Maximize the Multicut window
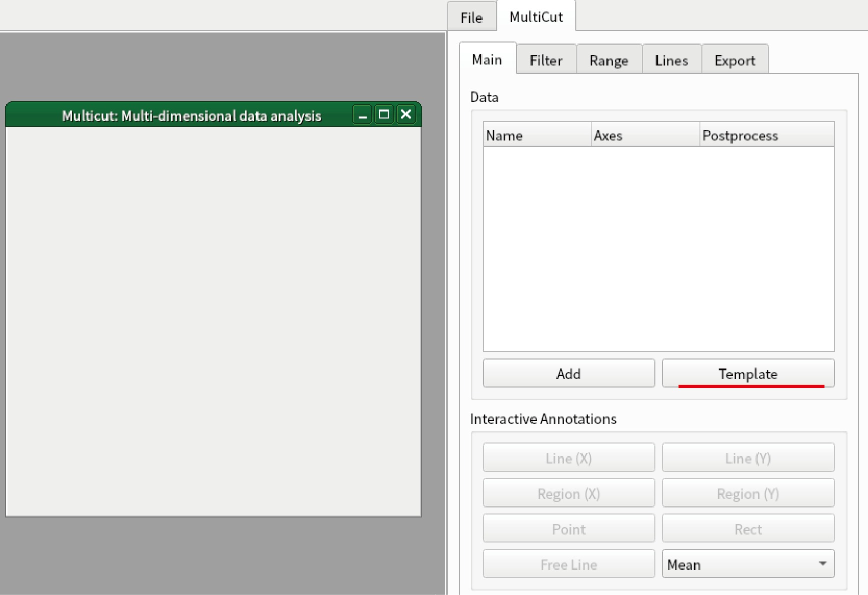The width and height of the screenshot is (868, 595). [384, 115]
